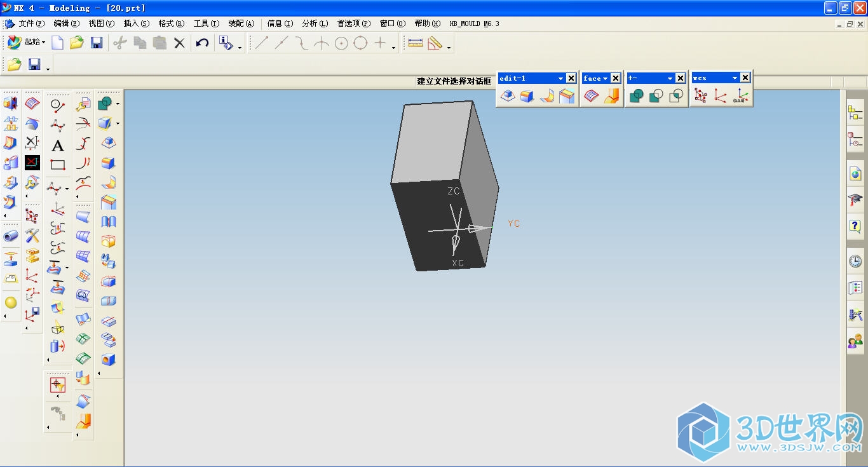Click the Text 'A' tool
868x467 pixels.
[x=58, y=146]
